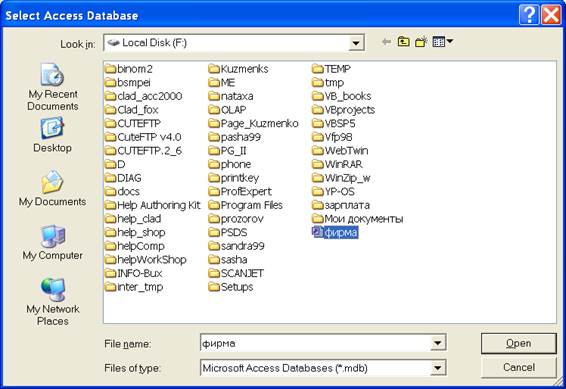
Task: Select the phone folder
Action: (x=230, y=164)
